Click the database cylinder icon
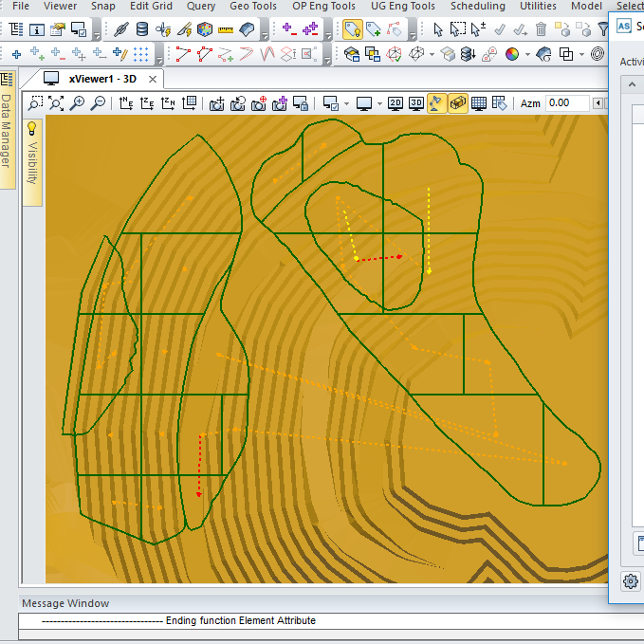 coord(142,29)
